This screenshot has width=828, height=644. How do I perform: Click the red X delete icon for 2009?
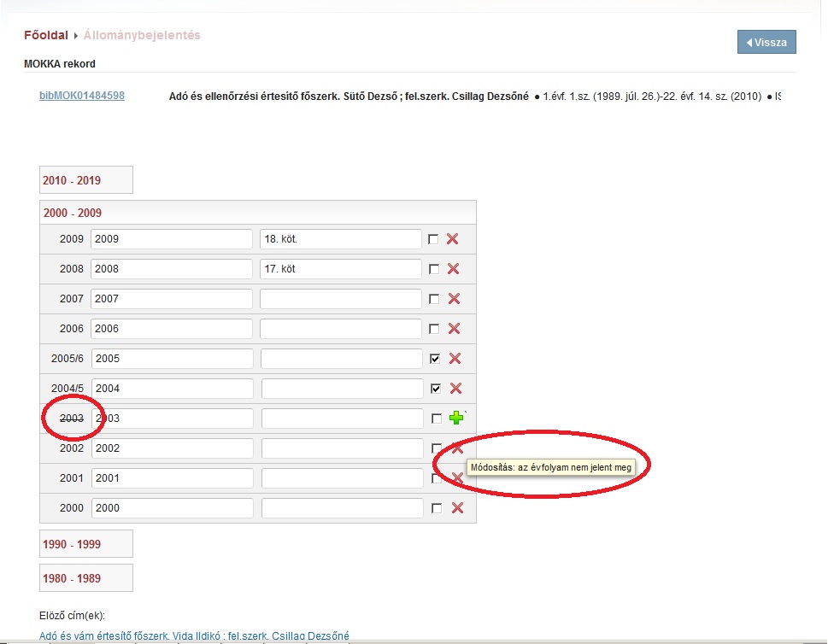click(x=453, y=239)
